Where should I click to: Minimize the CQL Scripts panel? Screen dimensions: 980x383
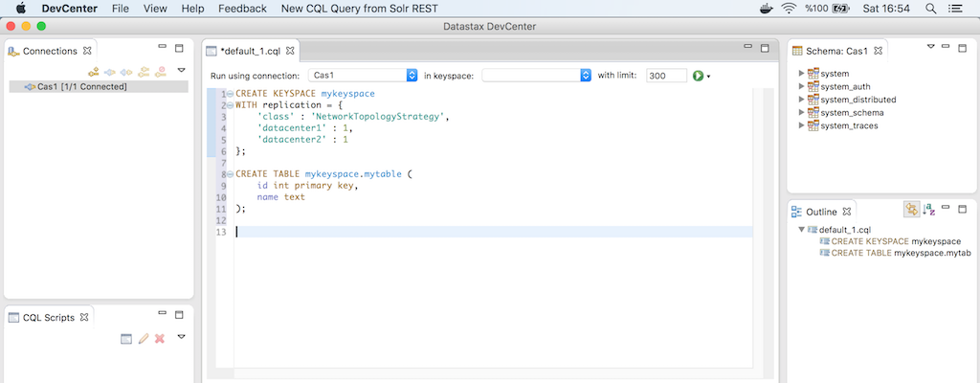pyautogui.click(x=163, y=313)
